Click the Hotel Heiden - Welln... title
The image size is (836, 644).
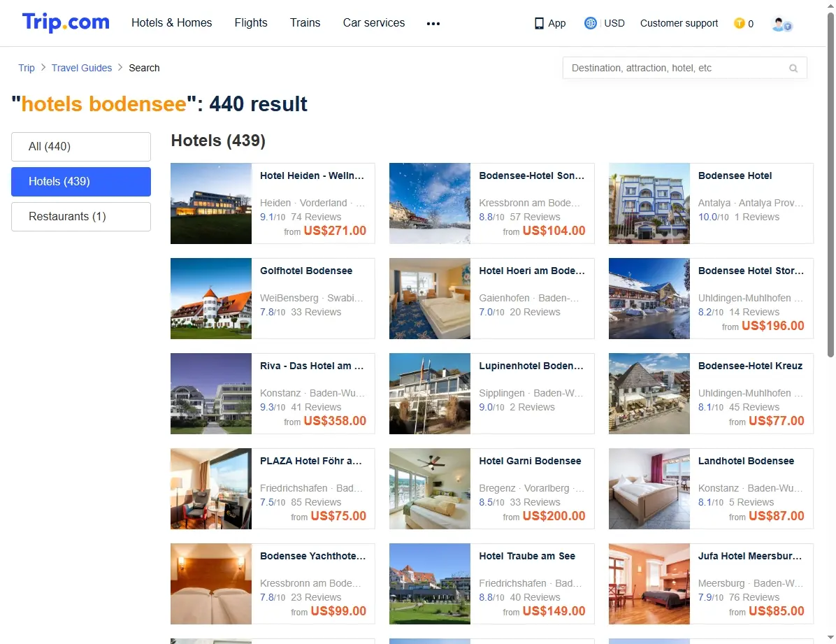[312, 176]
